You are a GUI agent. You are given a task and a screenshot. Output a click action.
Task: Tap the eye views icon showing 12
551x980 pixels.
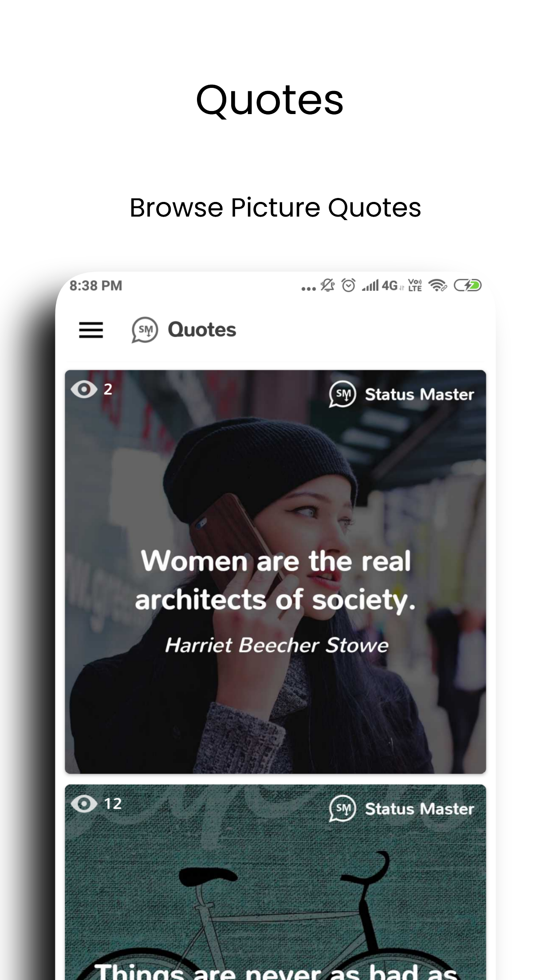[84, 804]
